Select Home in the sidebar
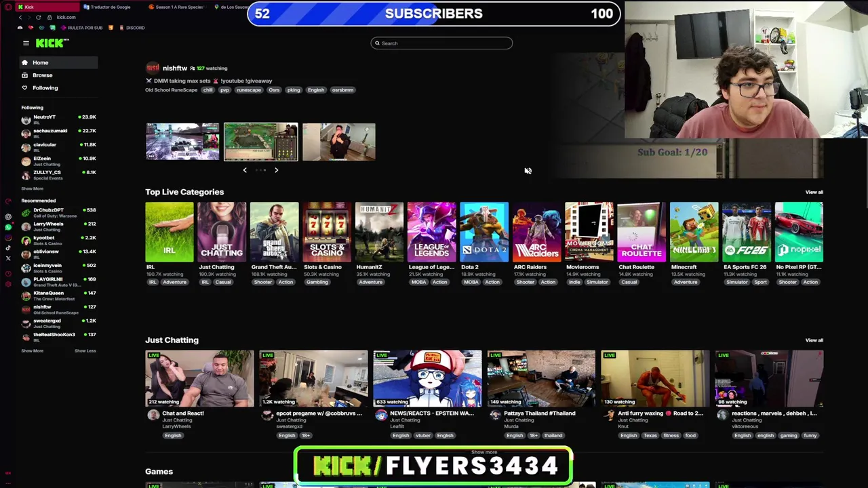Image resolution: width=868 pixels, height=488 pixels. pos(58,62)
